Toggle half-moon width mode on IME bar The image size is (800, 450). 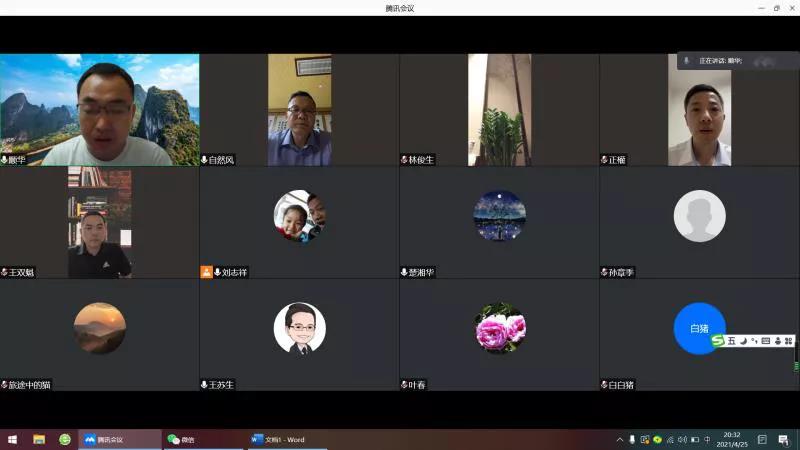[743, 341]
